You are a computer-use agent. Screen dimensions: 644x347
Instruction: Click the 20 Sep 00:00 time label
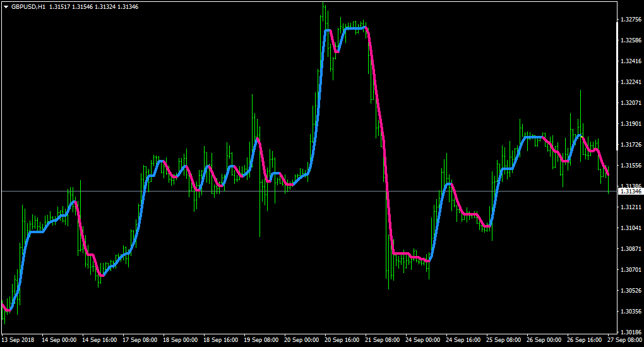tap(301, 340)
